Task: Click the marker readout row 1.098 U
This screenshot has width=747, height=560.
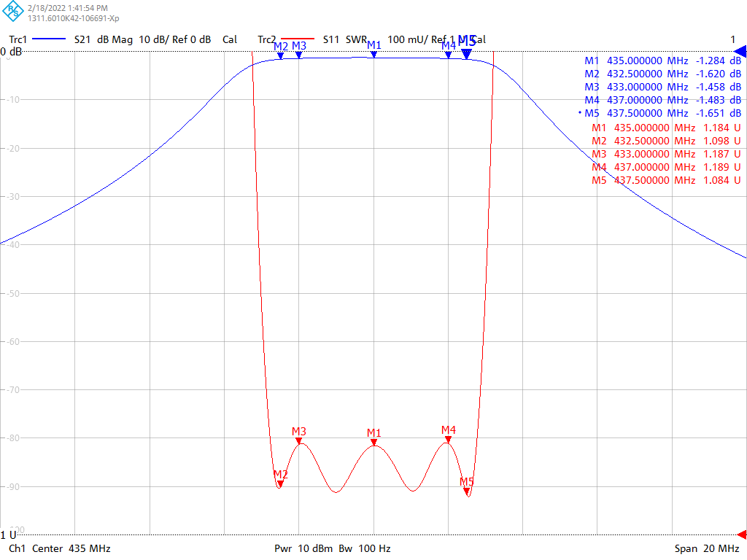Action: (x=666, y=141)
